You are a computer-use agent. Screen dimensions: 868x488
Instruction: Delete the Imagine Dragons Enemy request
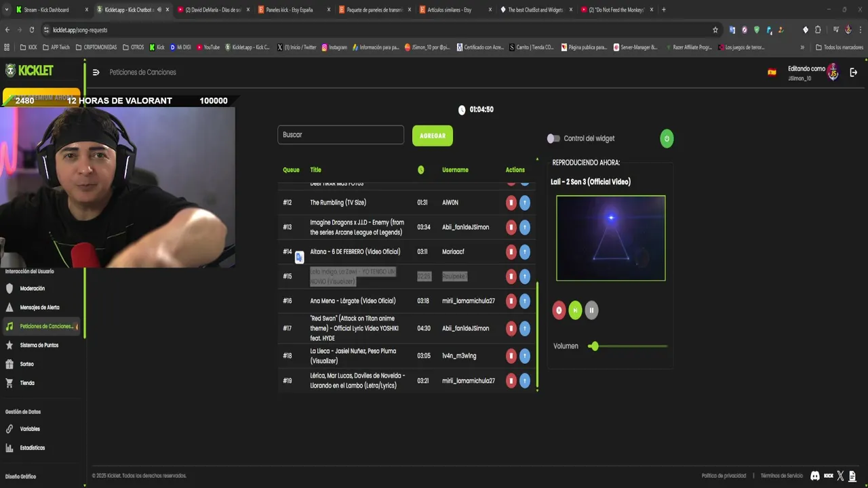point(511,227)
